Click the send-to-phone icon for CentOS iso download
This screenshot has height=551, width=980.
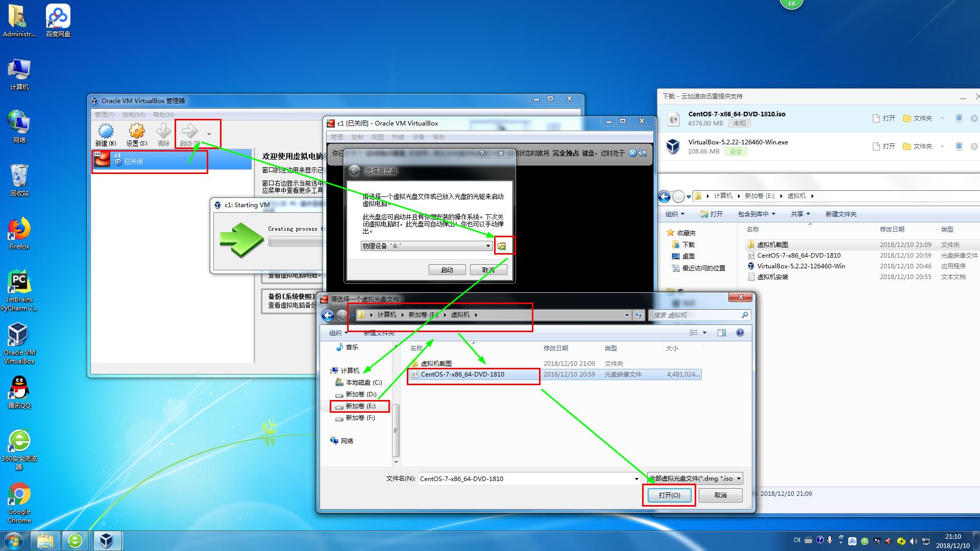(x=959, y=118)
